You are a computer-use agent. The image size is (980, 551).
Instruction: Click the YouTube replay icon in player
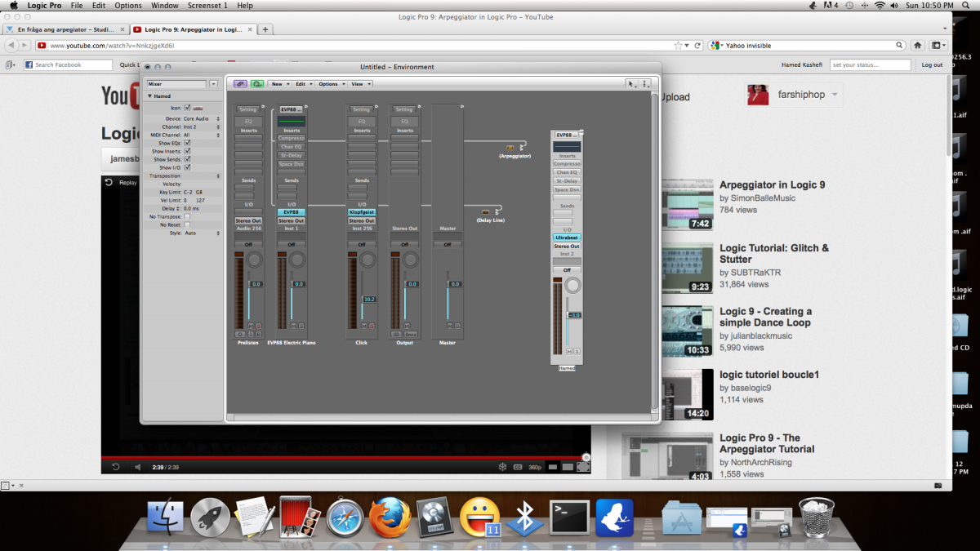pyautogui.click(x=109, y=182)
